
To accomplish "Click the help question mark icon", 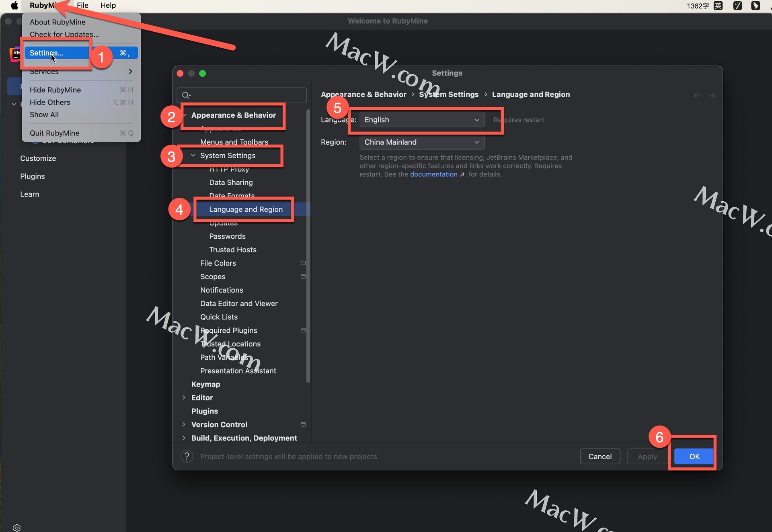I will tap(187, 456).
